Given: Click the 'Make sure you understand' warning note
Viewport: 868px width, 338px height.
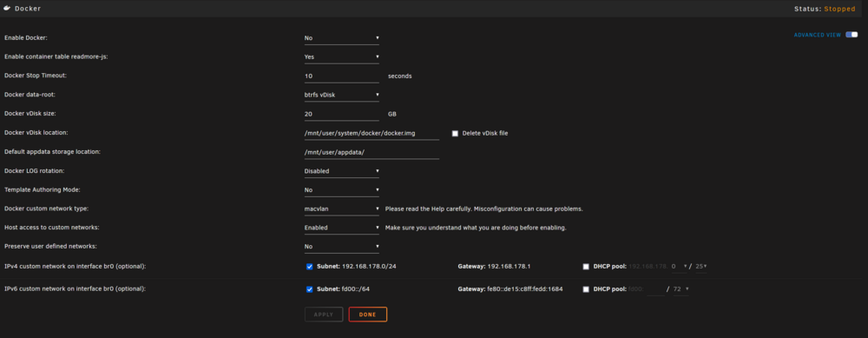Looking at the screenshot, I should tap(476, 228).
